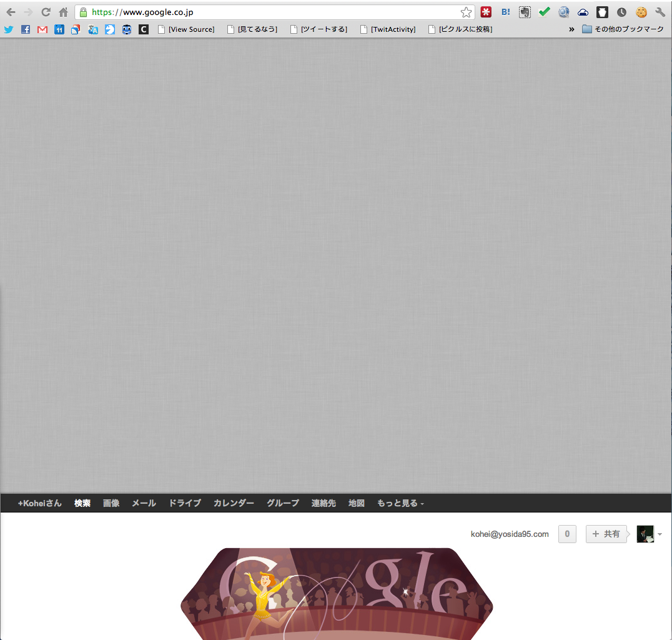Click the 共有 share button

coord(606,534)
